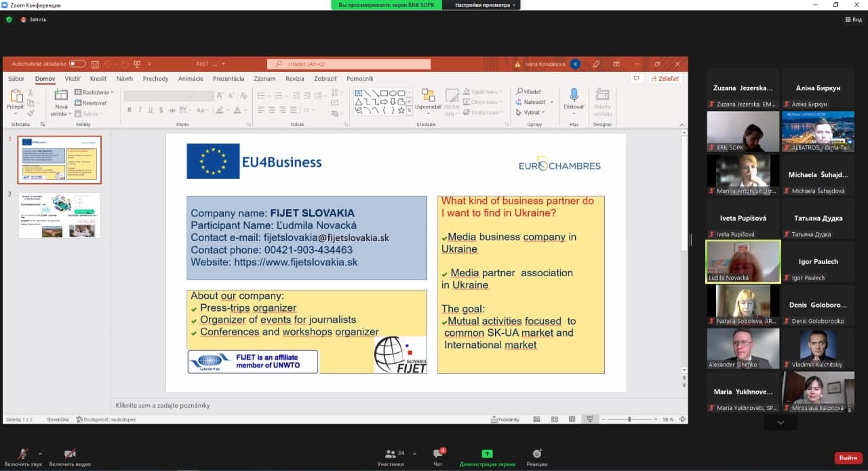Switch to the Vložiť ribbon tab
The width and height of the screenshot is (868, 471).
[x=73, y=79]
